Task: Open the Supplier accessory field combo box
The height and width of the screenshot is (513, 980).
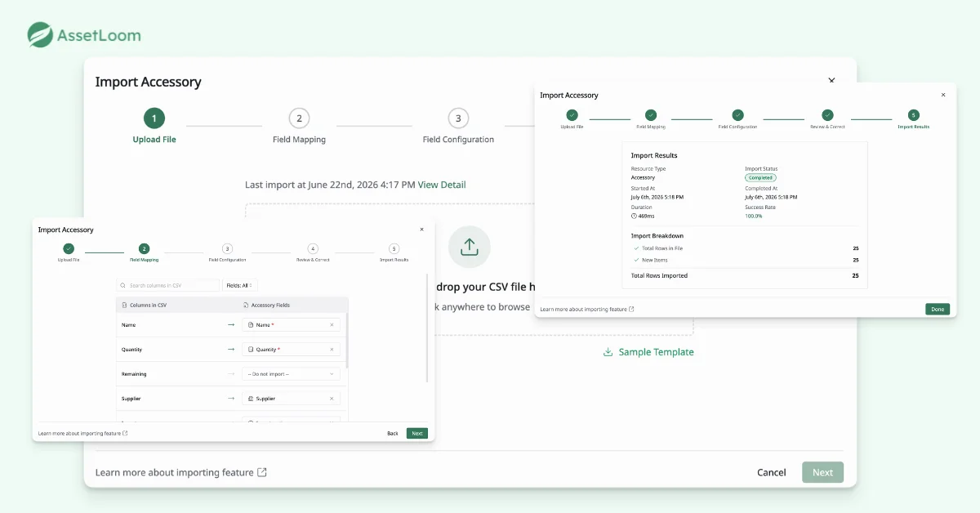Action: click(x=291, y=399)
